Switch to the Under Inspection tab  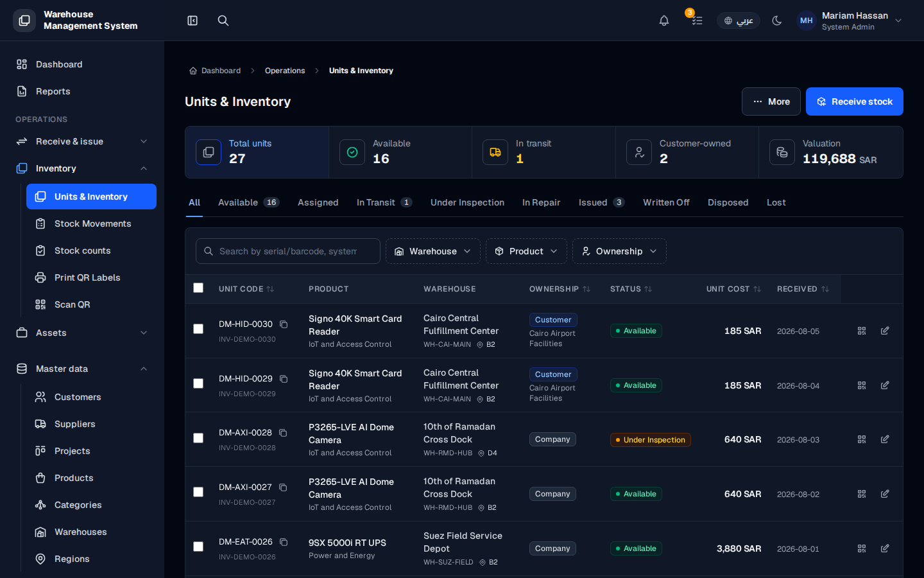(467, 202)
